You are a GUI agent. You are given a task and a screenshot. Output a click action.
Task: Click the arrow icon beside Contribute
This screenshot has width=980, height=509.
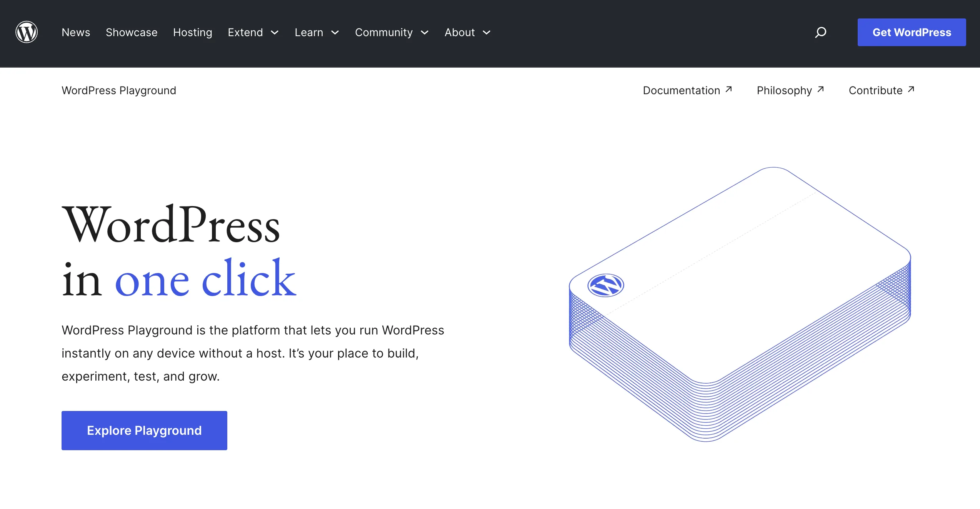911,90
